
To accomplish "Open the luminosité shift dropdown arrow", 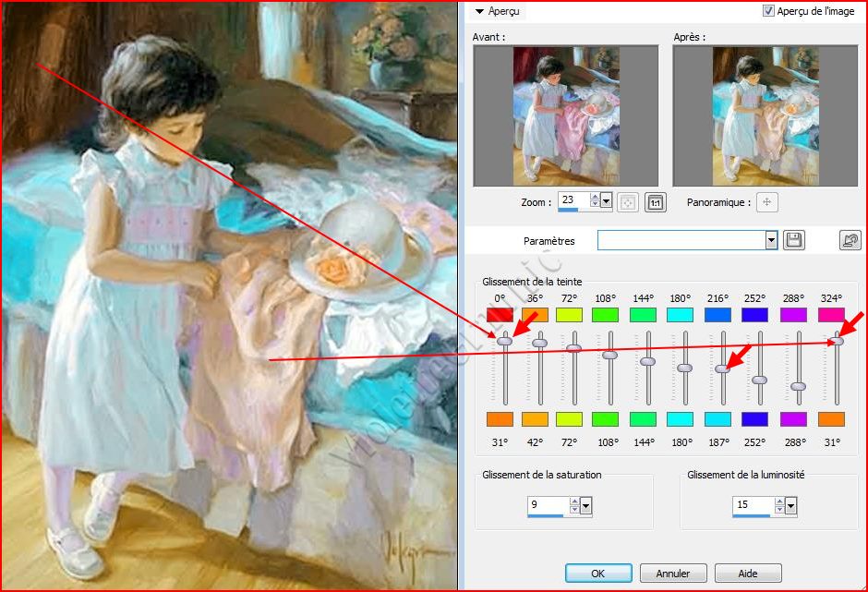I will coord(790,505).
